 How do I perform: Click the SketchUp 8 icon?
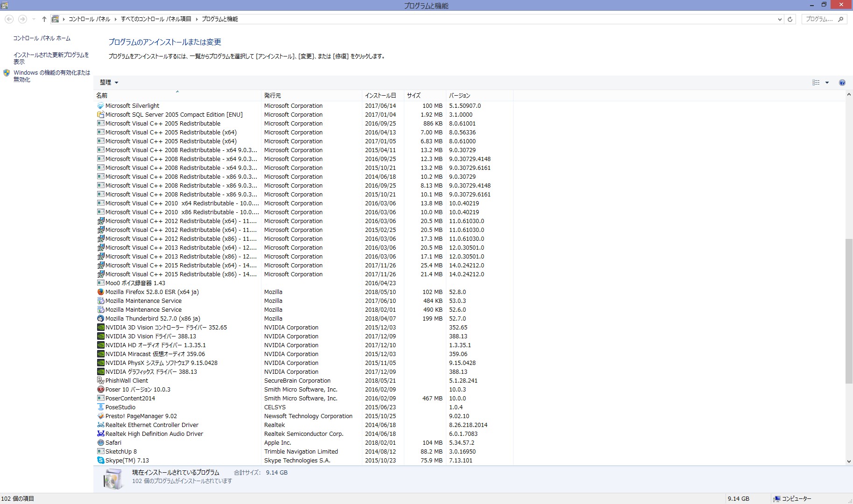click(100, 452)
